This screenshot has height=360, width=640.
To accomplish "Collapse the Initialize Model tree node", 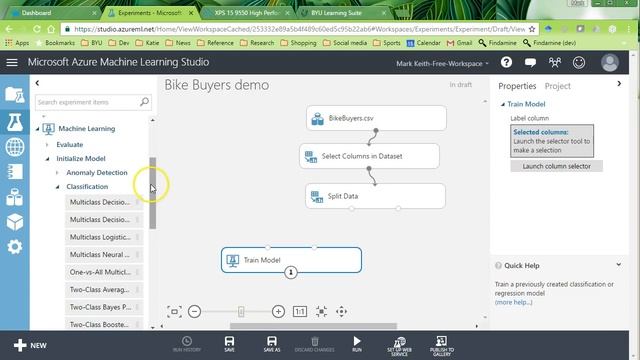I will coord(47,158).
